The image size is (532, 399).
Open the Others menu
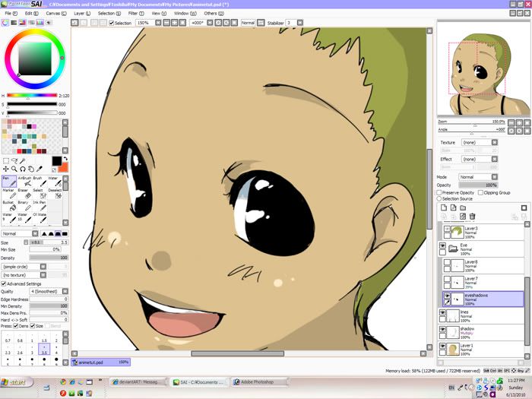[214, 13]
